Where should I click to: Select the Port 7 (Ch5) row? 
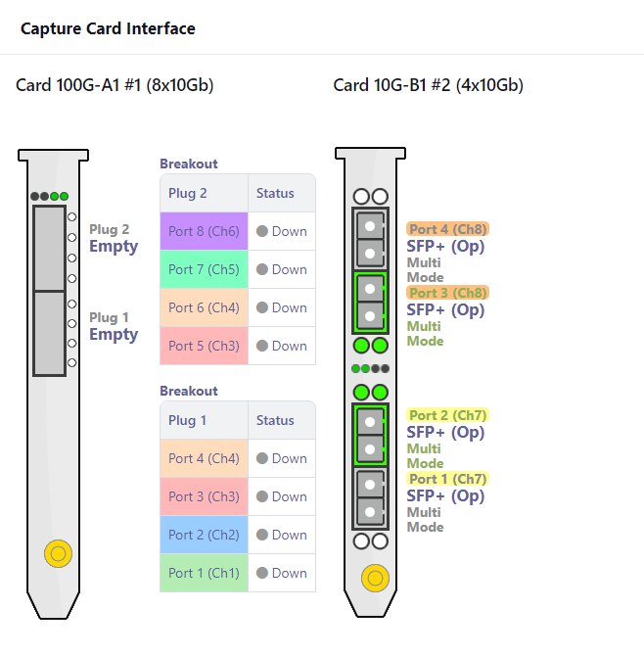[x=238, y=269]
